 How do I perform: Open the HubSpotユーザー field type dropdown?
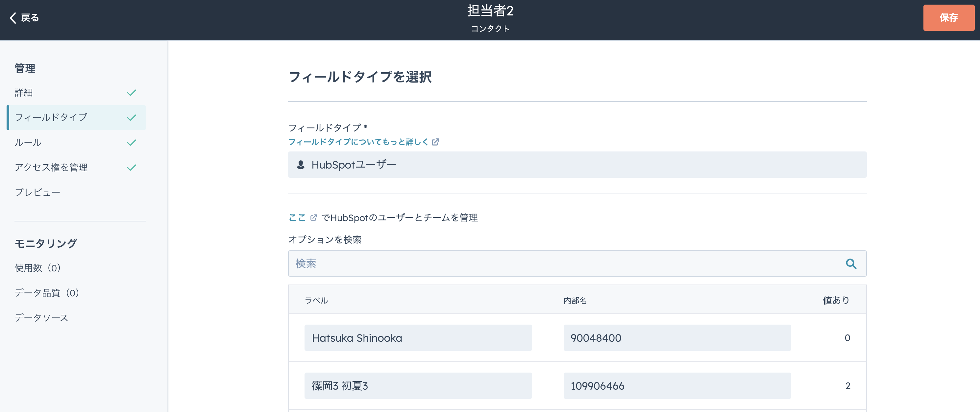[x=577, y=165]
